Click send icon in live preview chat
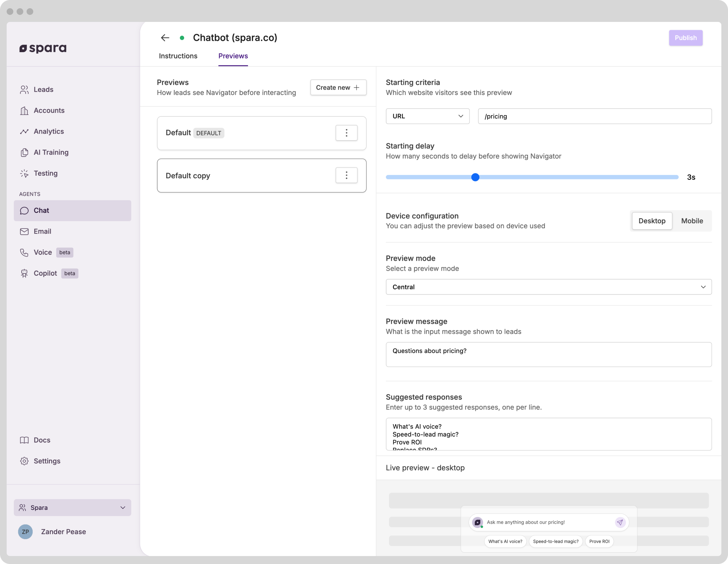 [x=620, y=522]
